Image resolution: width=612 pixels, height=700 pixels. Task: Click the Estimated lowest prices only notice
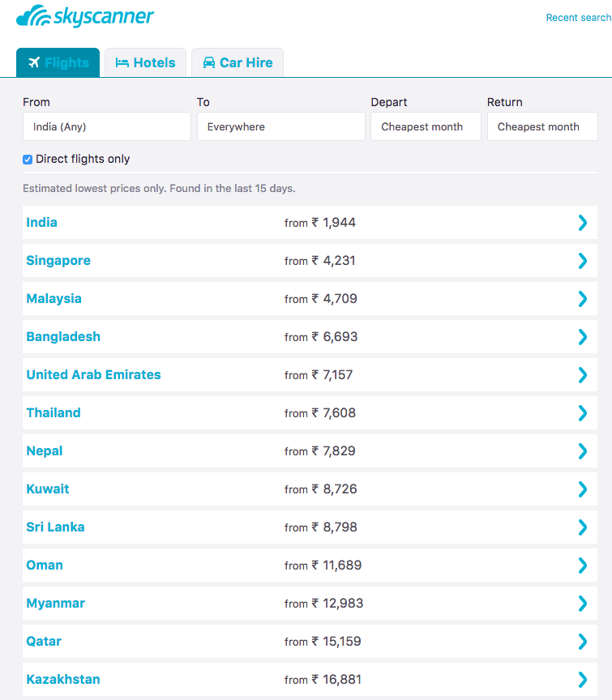159,189
